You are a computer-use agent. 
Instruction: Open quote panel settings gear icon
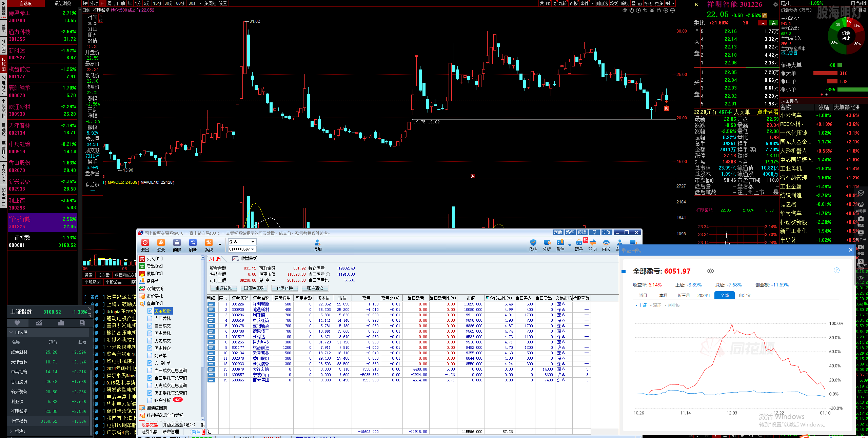click(x=775, y=5)
